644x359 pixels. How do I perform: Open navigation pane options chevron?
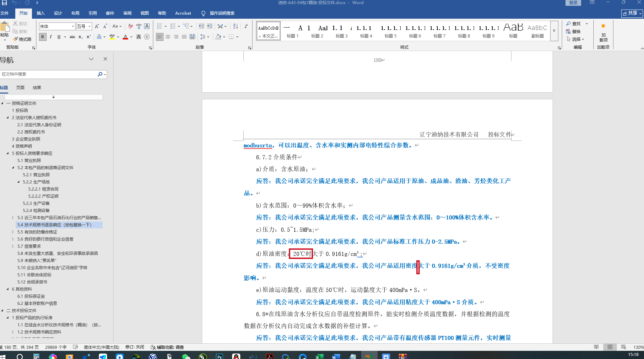[x=91, y=59]
